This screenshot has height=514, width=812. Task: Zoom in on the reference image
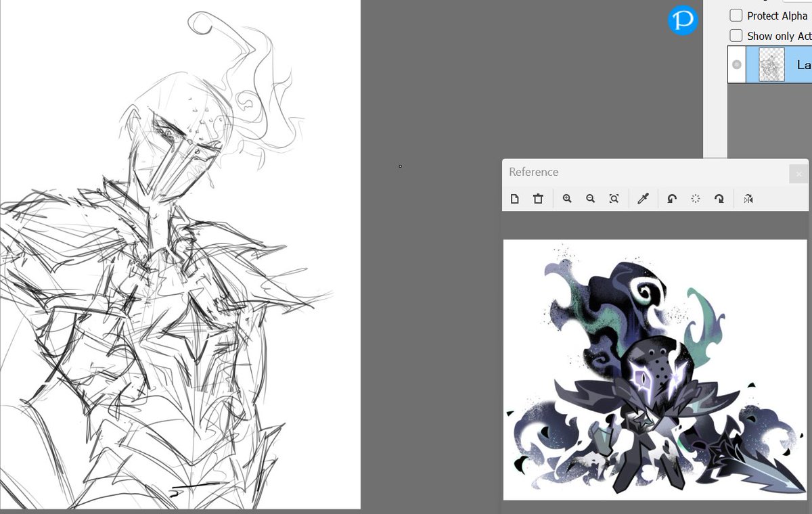click(567, 199)
